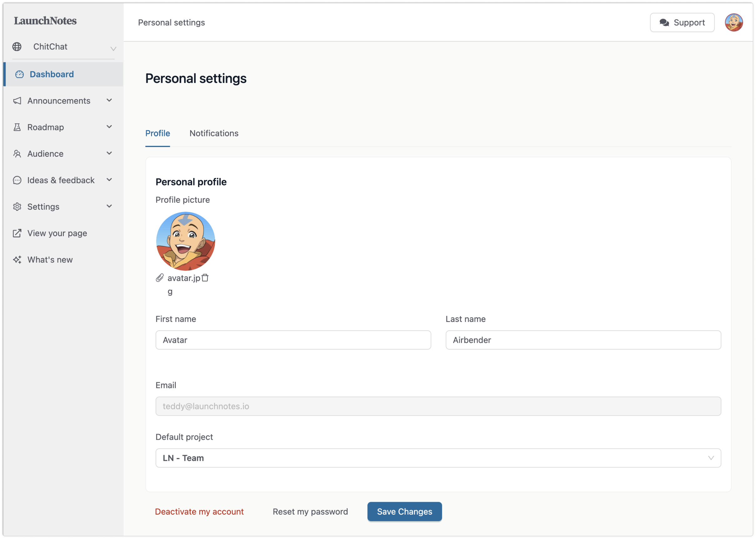Focus the First name input field
Screen dimensions: 756x539
pos(293,340)
